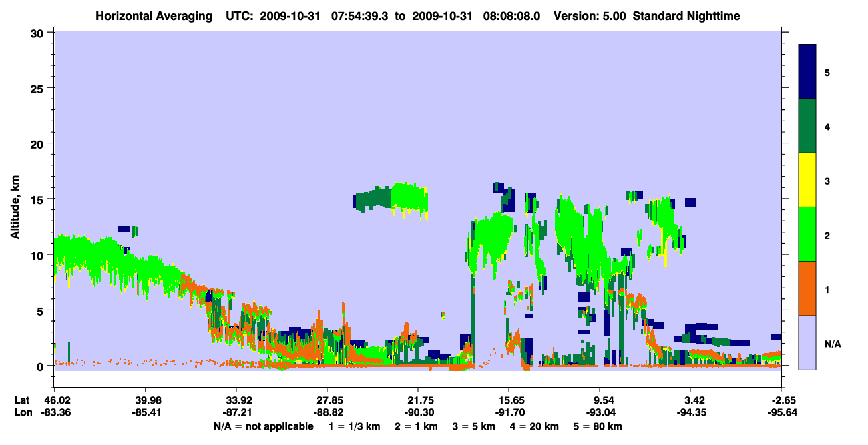Click the dark green colorbar segment for 4
Viewport: 868px width, 445px height.
[x=807, y=126]
